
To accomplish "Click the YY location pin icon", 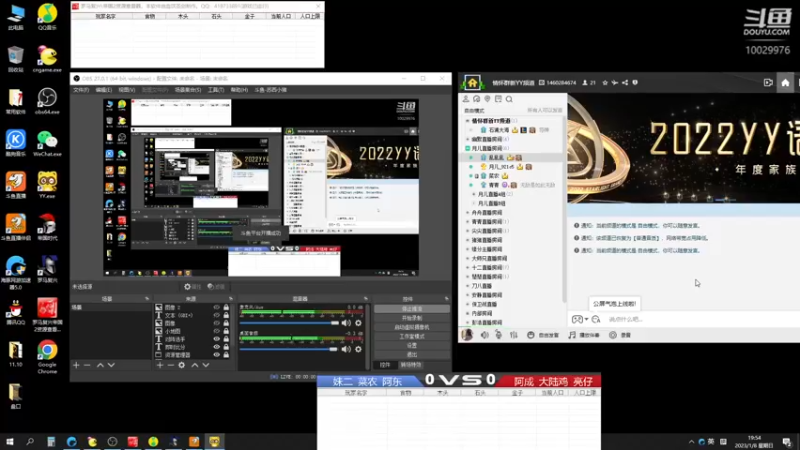I will tap(487, 99).
